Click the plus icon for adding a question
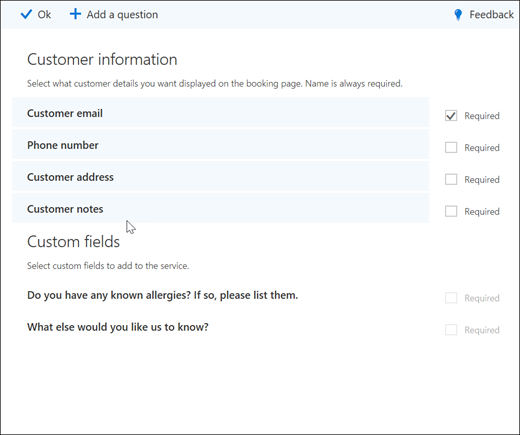This screenshot has height=435, width=520. [x=75, y=14]
